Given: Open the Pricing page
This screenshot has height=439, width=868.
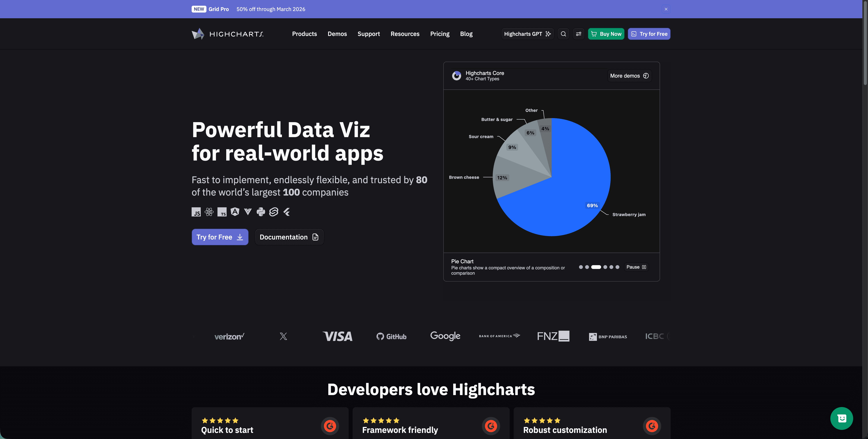Looking at the screenshot, I should coord(440,34).
